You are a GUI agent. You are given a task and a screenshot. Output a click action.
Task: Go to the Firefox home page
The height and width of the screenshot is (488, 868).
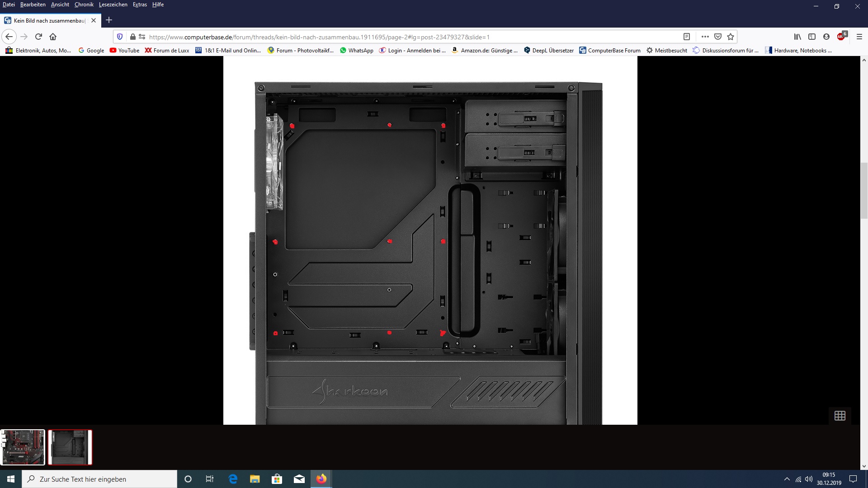click(53, 37)
